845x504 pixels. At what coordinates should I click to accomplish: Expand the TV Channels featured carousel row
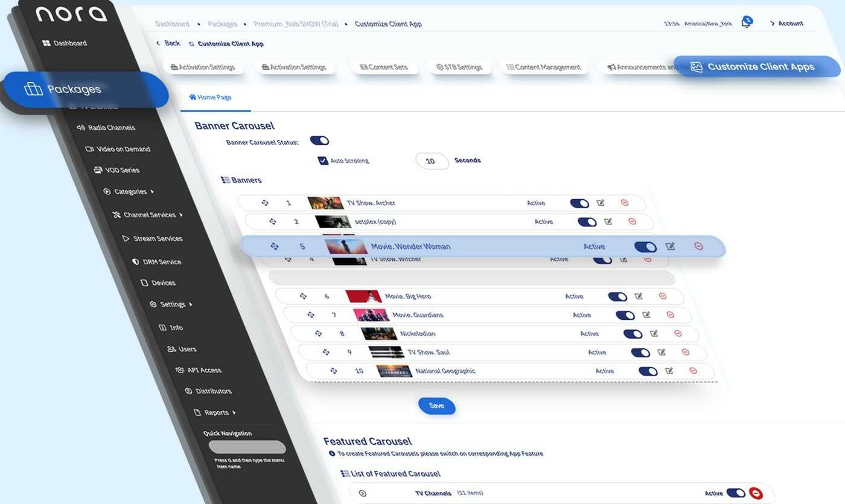(x=362, y=493)
